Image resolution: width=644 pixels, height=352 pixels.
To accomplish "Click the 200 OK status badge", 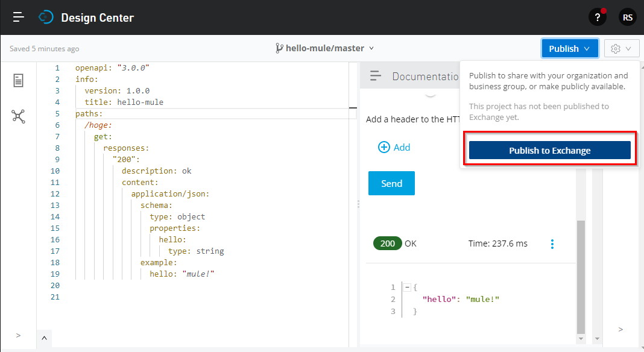I will coord(388,244).
